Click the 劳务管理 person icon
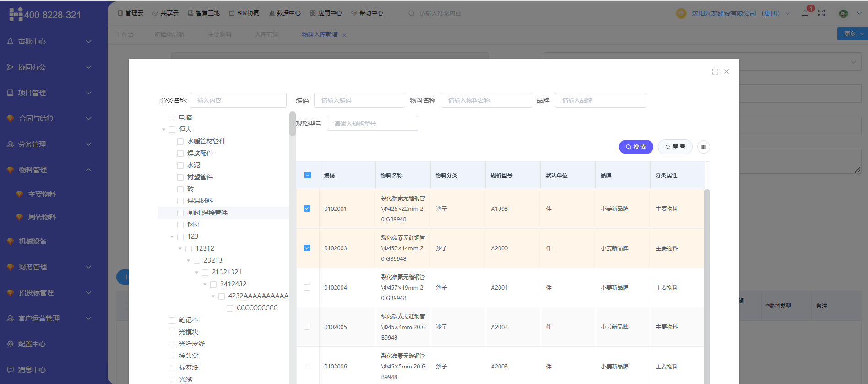Image resolution: width=868 pixels, height=384 pixels. [x=11, y=144]
